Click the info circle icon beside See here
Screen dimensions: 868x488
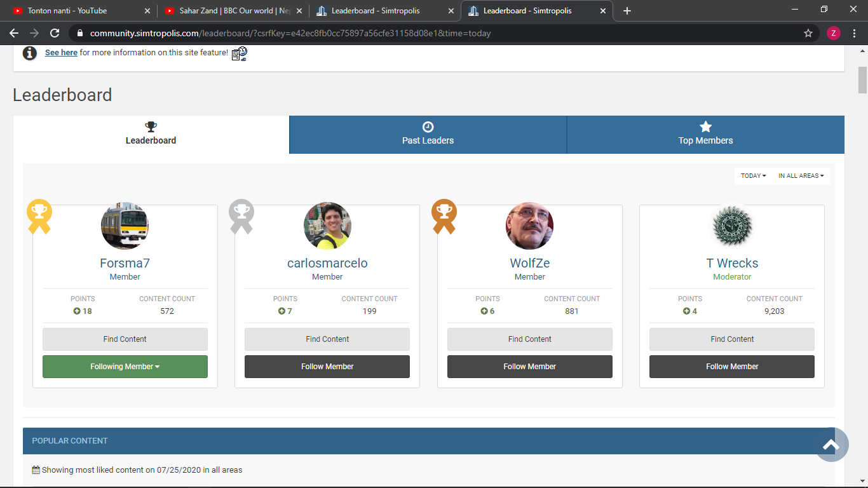click(30, 53)
